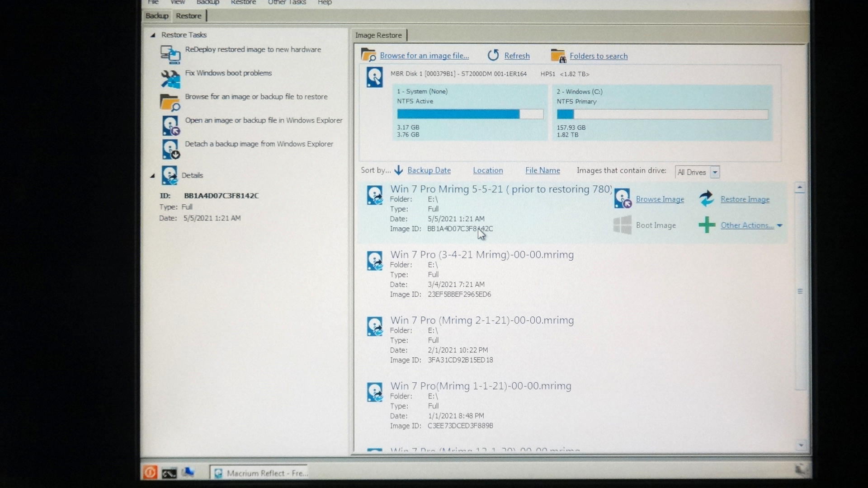Click the Browse Image disk icon
The image size is (868, 488).
pos(623,198)
